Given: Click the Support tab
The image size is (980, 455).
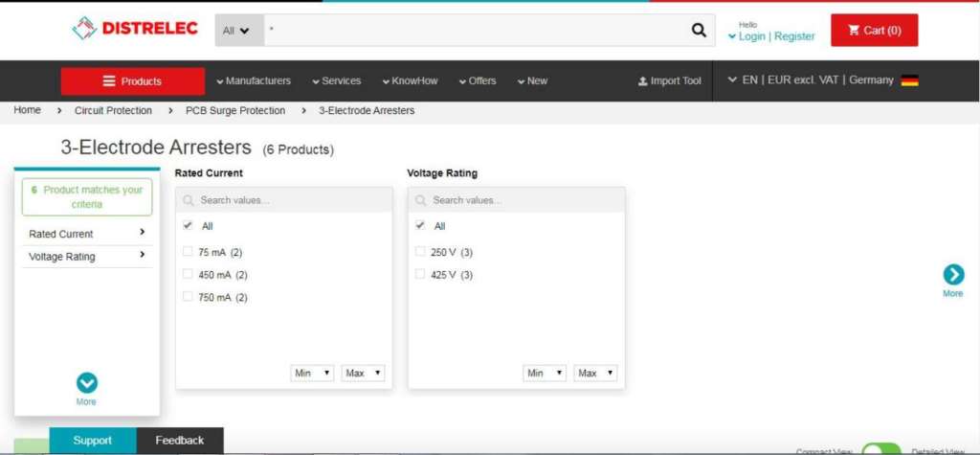Looking at the screenshot, I should click(x=93, y=441).
